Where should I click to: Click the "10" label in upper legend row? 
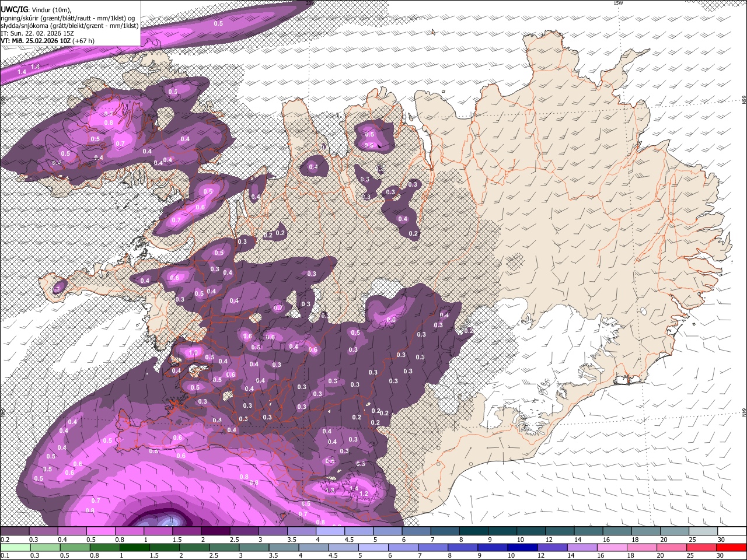520,540
